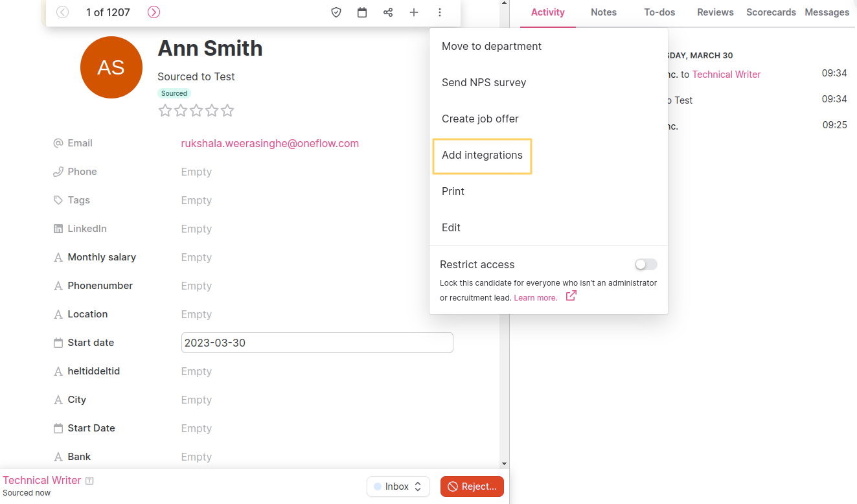The image size is (857, 504).
Task: Click the Tags Empty value
Action: [x=196, y=200]
